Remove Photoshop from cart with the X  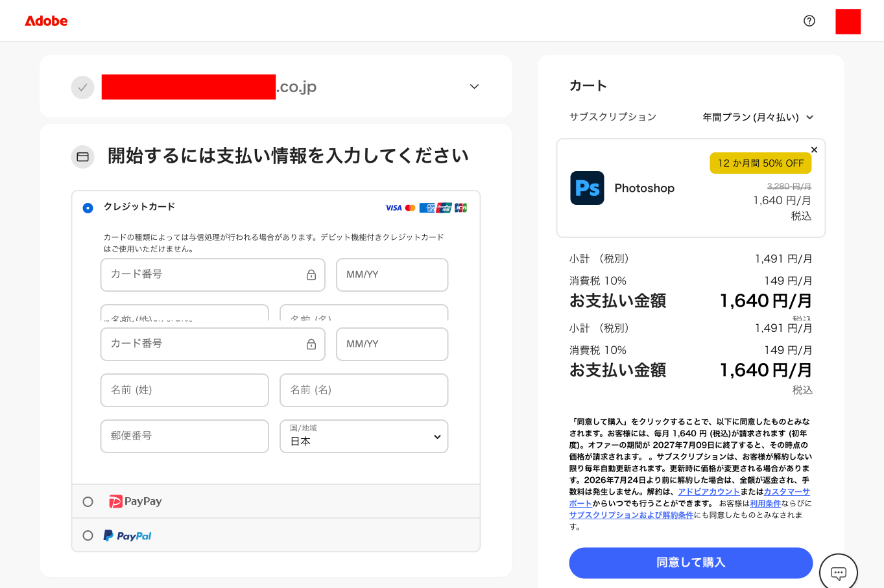pos(814,150)
